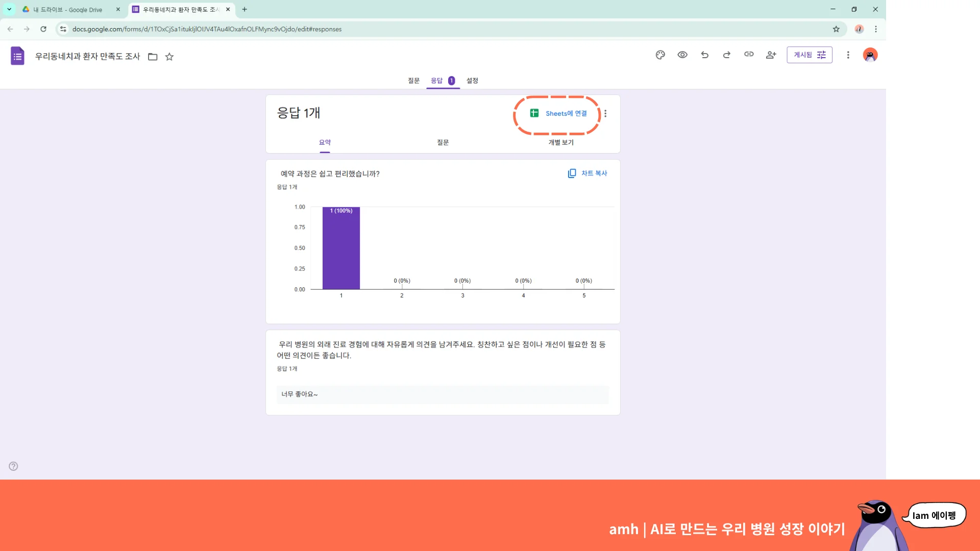Open the add collaborators icon
The height and width of the screenshot is (551, 980).
tap(771, 55)
